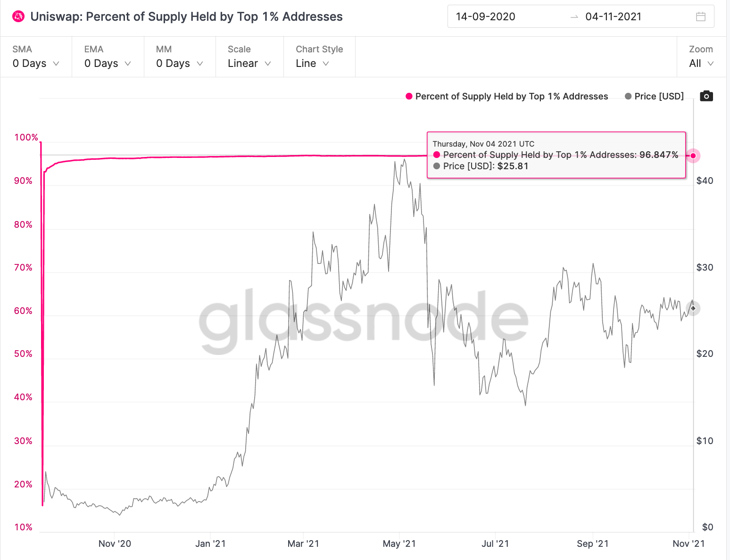This screenshot has height=560, width=730.
Task: Open the Zoom All dropdown
Action: coord(701,63)
